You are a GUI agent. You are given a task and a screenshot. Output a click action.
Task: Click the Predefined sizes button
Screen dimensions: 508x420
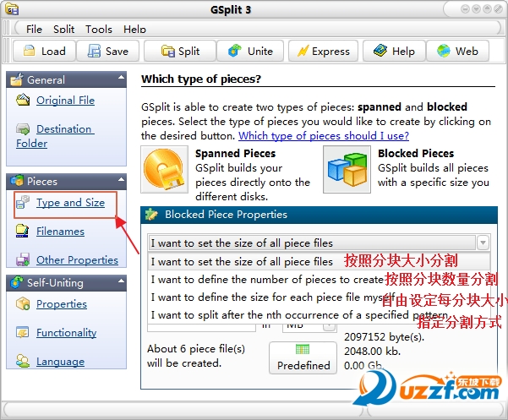[303, 358]
